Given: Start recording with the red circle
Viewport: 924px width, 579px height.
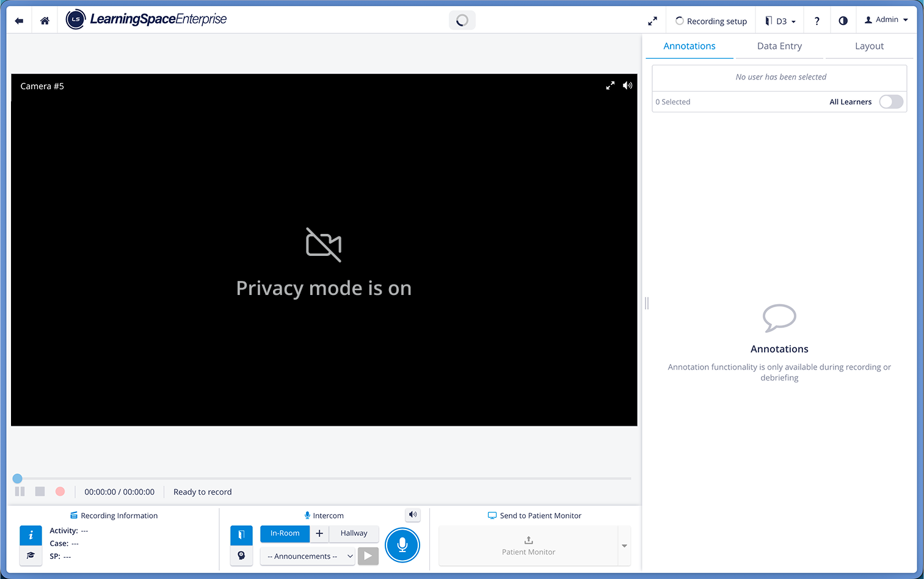Looking at the screenshot, I should click(60, 491).
